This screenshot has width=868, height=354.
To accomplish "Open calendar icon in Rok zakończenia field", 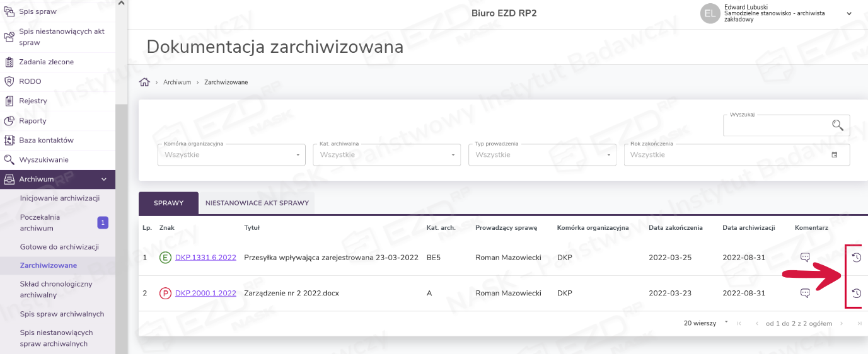I will (x=835, y=155).
